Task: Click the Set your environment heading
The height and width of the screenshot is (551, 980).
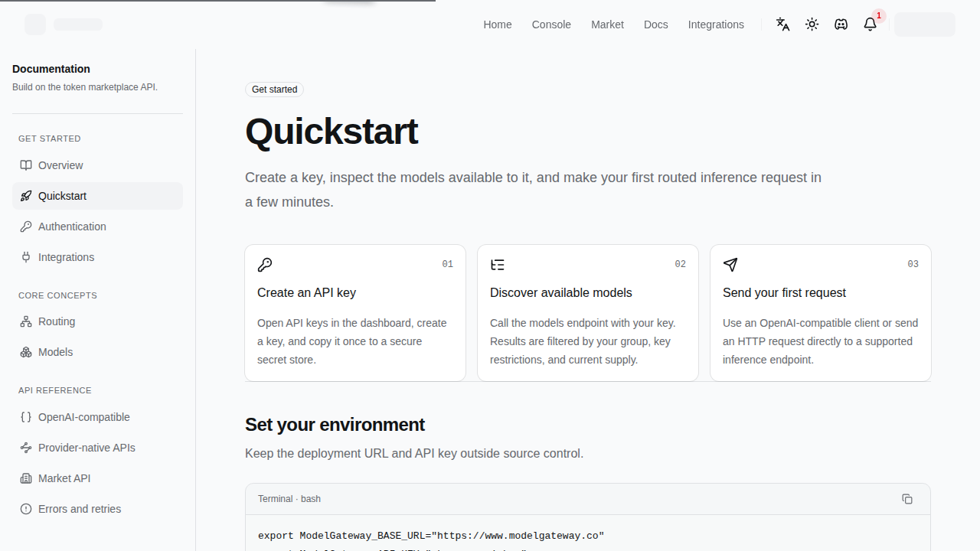Action: [x=335, y=425]
